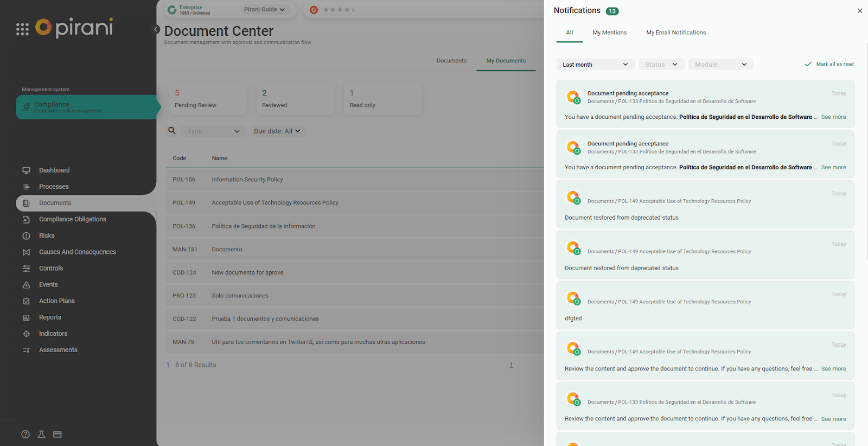Open the Documents tab in Document Center

click(x=451, y=61)
